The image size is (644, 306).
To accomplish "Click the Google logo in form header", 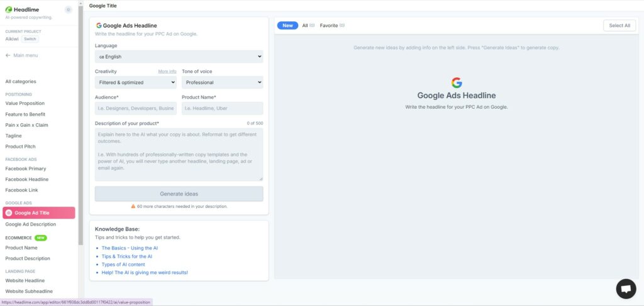I will point(99,25).
